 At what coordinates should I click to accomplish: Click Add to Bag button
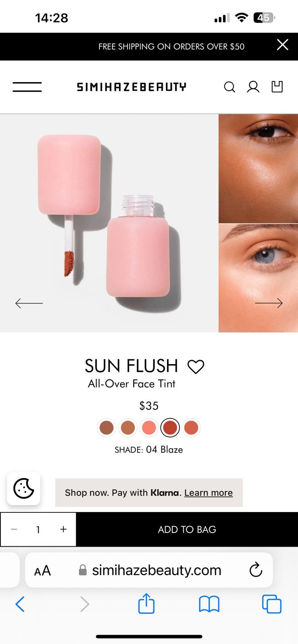187,529
